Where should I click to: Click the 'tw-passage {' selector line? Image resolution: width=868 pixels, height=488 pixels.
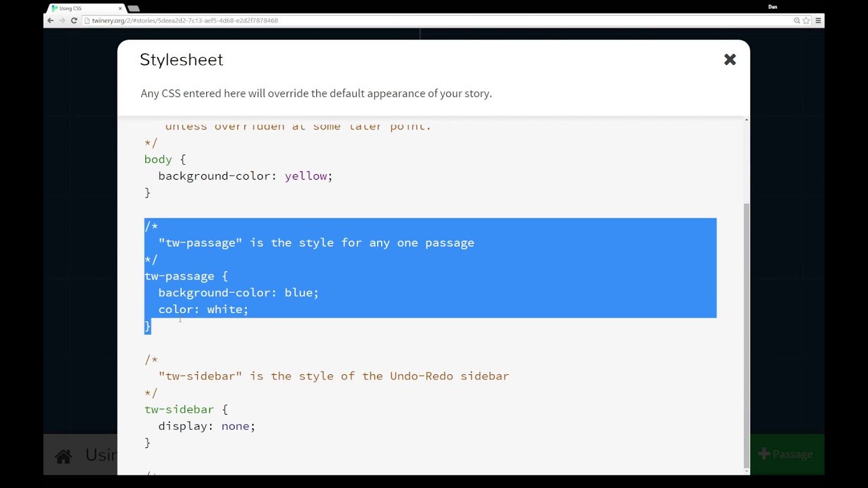[186, 276]
